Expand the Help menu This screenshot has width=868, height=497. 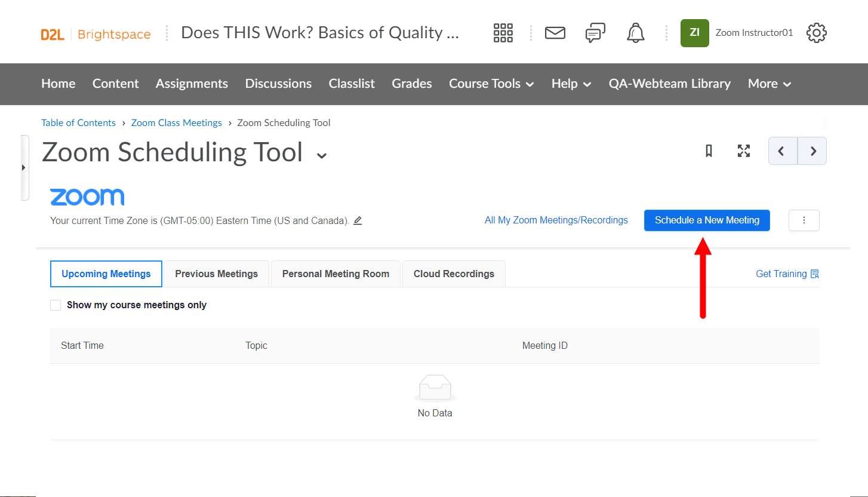pyautogui.click(x=571, y=84)
